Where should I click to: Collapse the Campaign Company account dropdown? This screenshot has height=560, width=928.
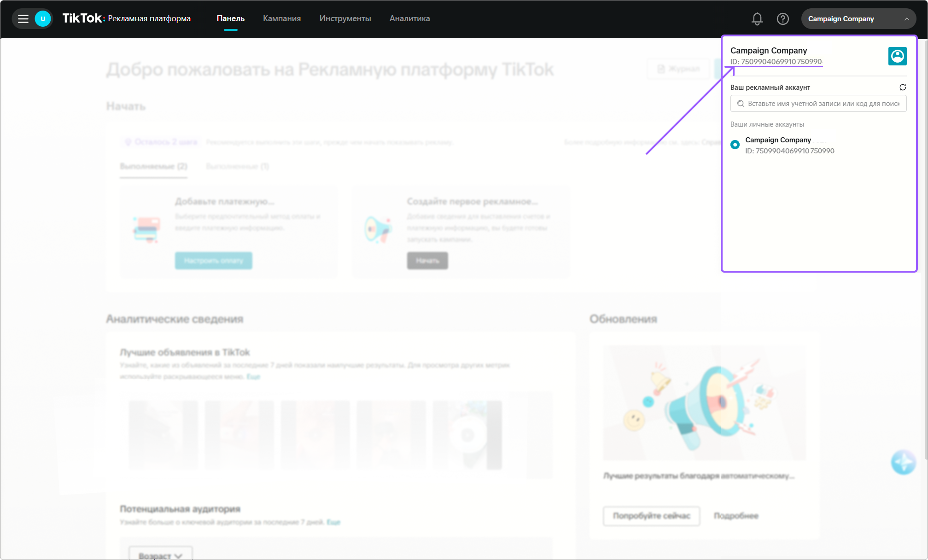[858, 19]
